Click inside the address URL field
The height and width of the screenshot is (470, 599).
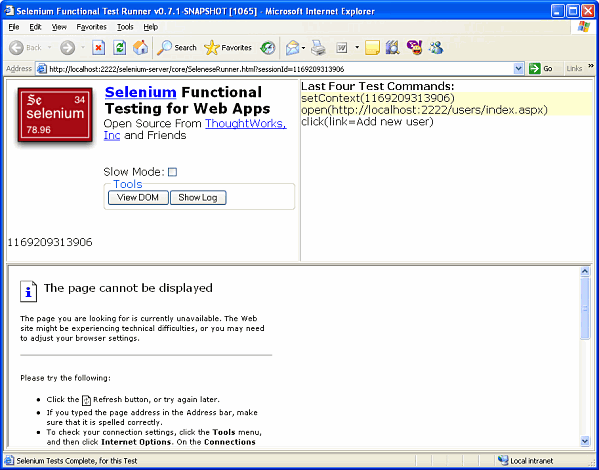280,69
